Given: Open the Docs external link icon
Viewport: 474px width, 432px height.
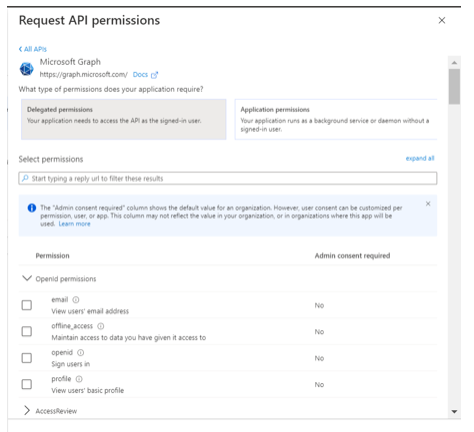Looking at the screenshot, I should [x=154, y=75].
